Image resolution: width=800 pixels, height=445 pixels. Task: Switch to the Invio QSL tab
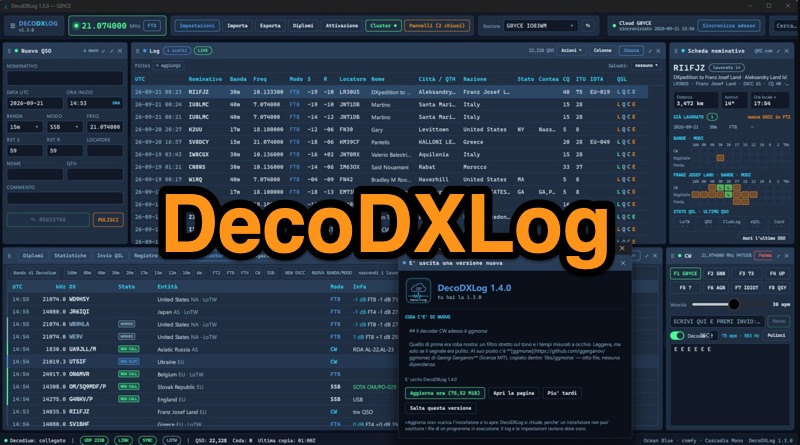click(110, 256)
